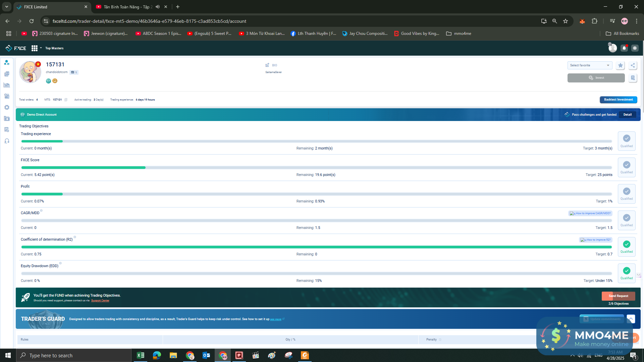Open Excel from the Windows taskbar
Viewport: 644px width, 362px height.
141,355
